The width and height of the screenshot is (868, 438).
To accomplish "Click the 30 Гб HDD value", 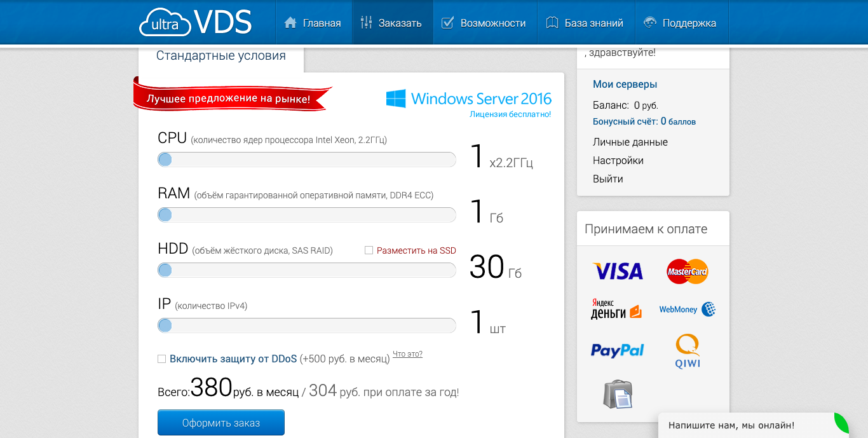I will (496, 267).
